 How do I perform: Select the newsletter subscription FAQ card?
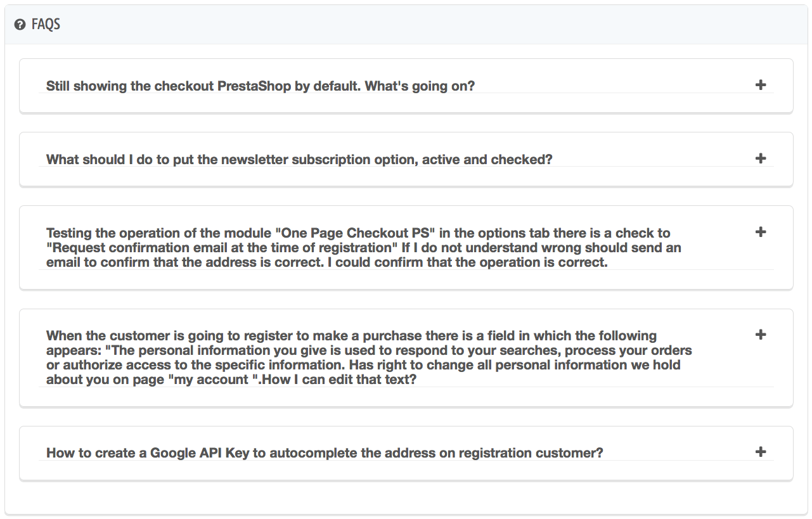pos(406,177)
